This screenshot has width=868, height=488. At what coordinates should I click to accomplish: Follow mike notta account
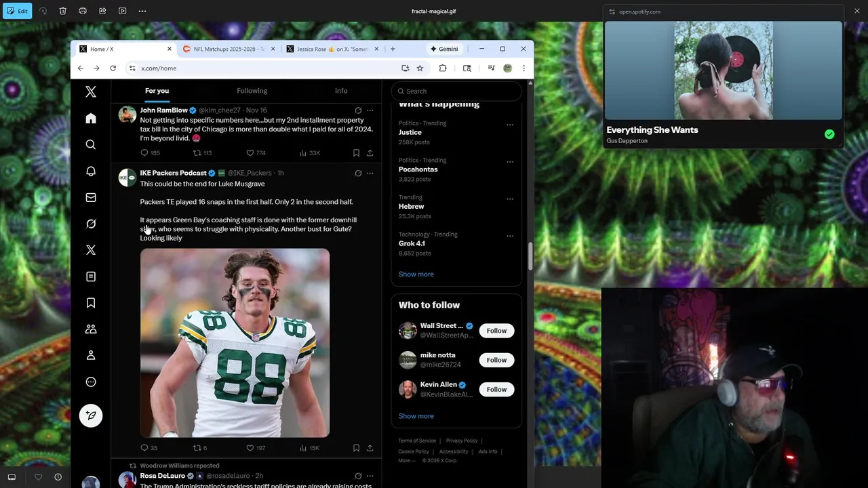pos(496,360)
